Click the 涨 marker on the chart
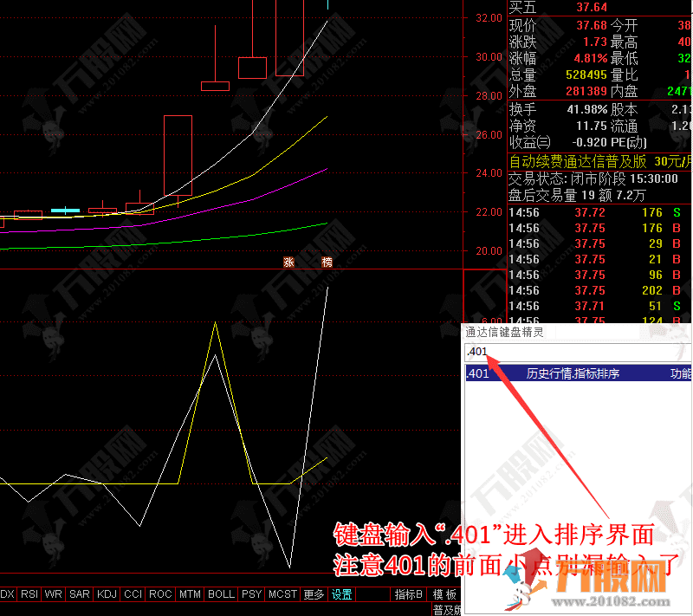The image size is (693, 616). (x=288, y=262)
